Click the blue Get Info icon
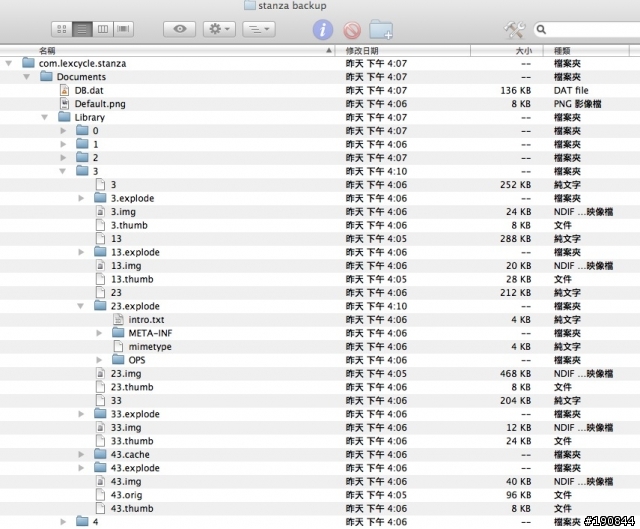Image resolution: width=640 pixels, height=529 pixels. point(323,30)
